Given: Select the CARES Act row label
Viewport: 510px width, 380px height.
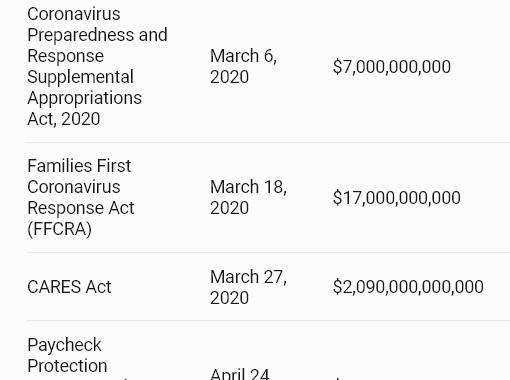Looking at the screenshot, I should point(69,287).
